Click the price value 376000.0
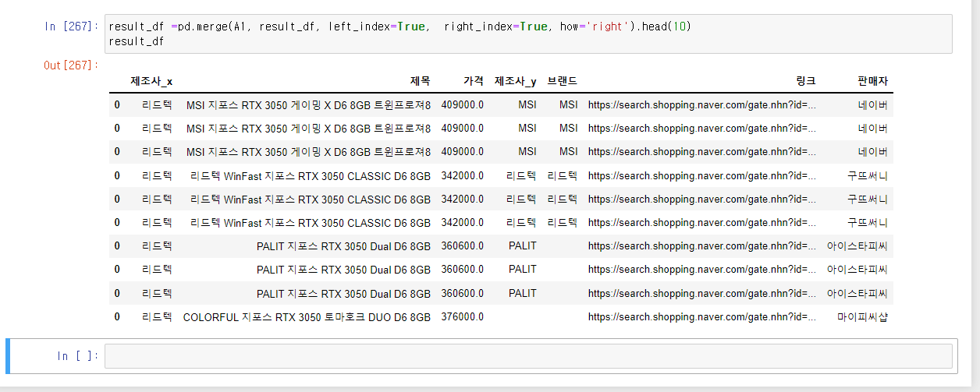The height and width of the screenshot is (392, 980). point(462,317)
